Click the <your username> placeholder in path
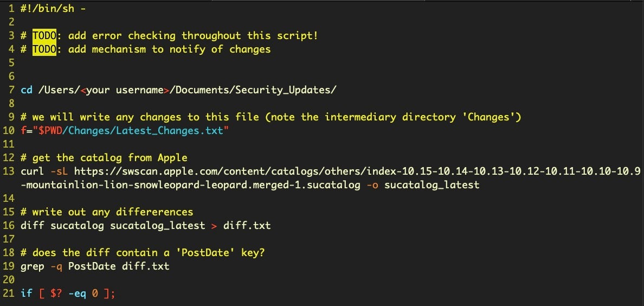Viewport: 644px width, 306px height. coord(125,90)
